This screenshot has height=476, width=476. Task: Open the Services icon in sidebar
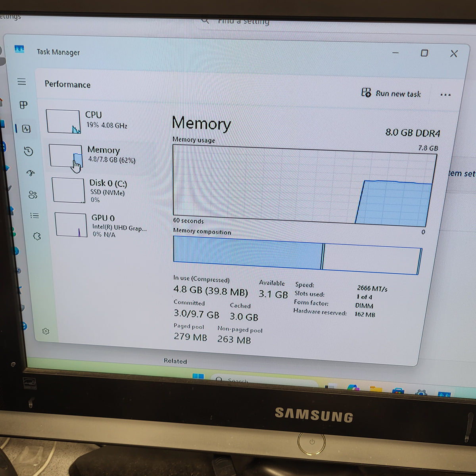[37, 236]
